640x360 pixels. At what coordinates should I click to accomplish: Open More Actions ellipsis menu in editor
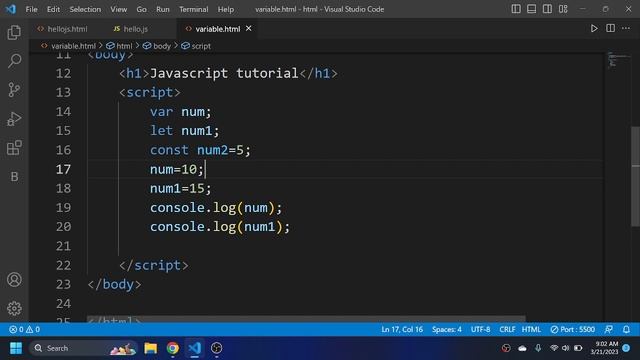tap(626, 29)
